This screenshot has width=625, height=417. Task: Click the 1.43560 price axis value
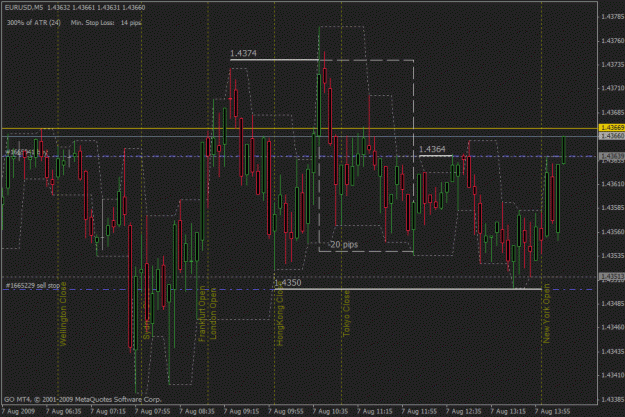[613, 232]
